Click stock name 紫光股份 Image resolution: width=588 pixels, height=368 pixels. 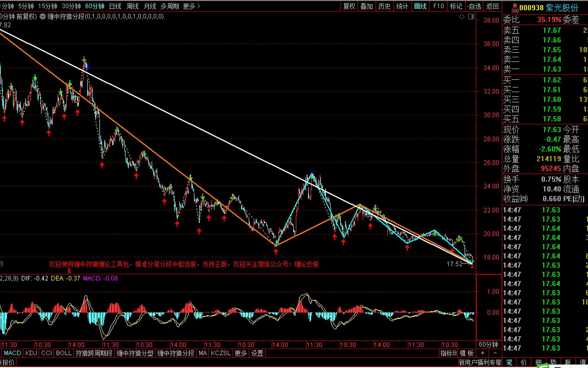[x=562, y=8]
